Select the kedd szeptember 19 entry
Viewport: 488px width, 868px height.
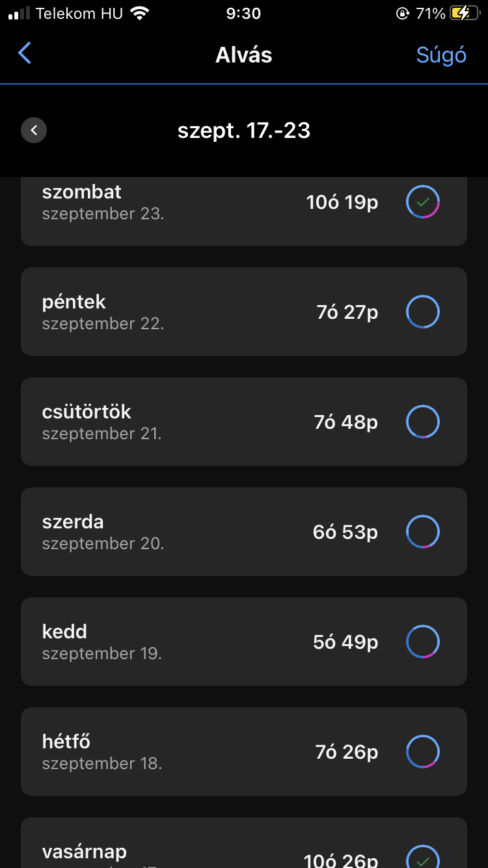coord(195,642)
